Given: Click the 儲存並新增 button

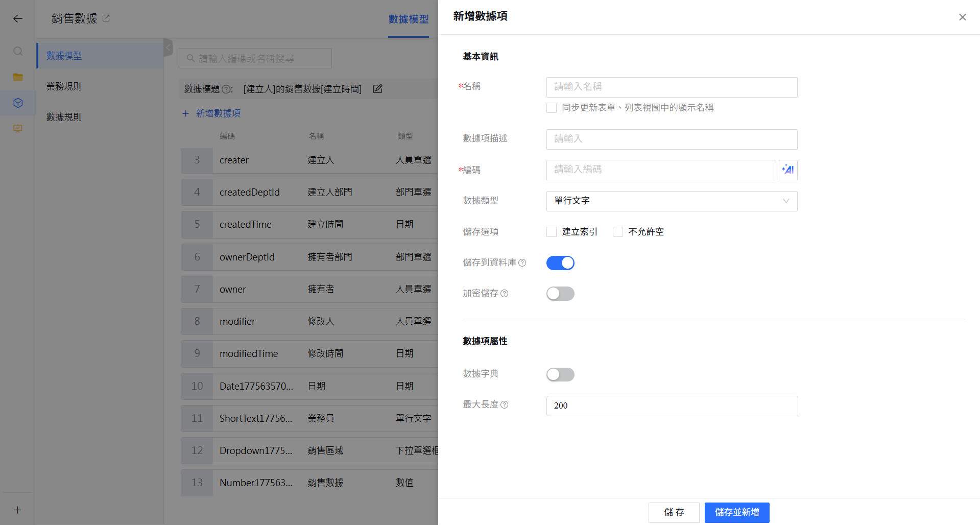Looking at the screenshot, I should pyautogui.click(x=737, y=512).
